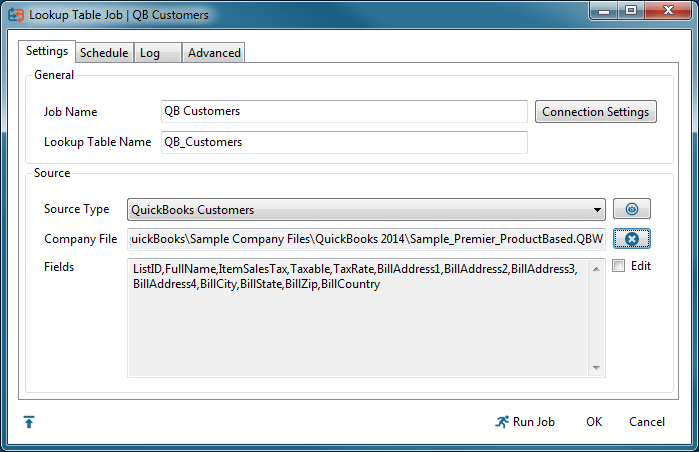Click Run Job button
This screenshot has width=699, height=452.
525,422
